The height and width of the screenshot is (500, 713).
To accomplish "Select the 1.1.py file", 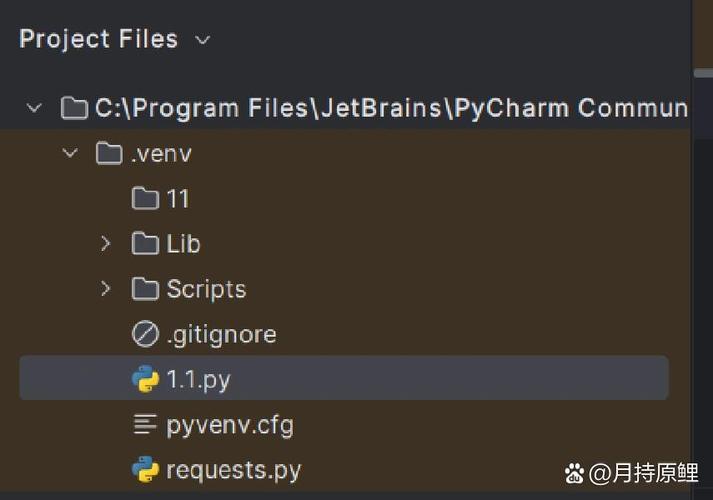I will point(199,379).
